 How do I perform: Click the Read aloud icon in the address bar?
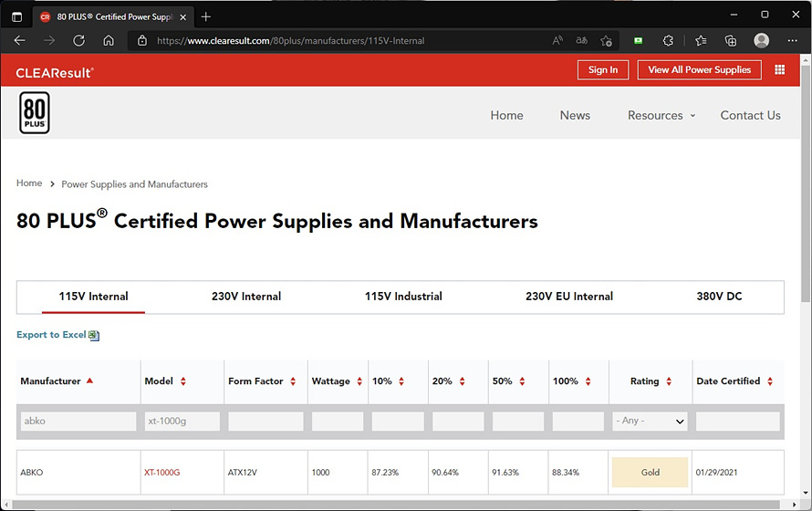point(557,40)
